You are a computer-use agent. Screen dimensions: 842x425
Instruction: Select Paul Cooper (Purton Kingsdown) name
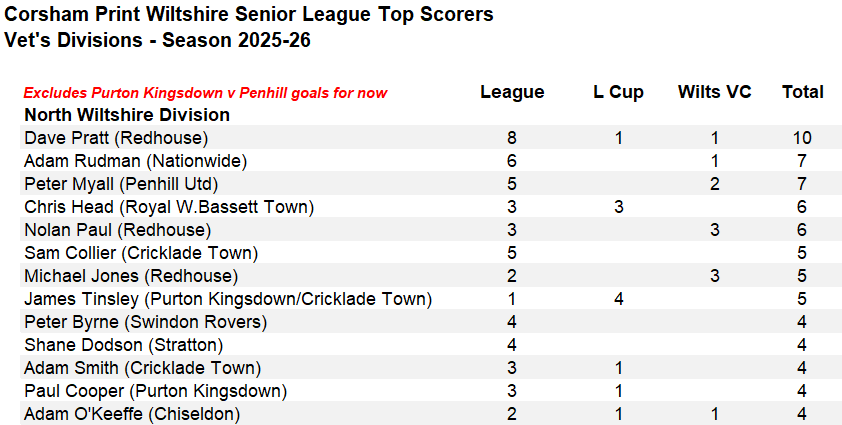(155, 391)
